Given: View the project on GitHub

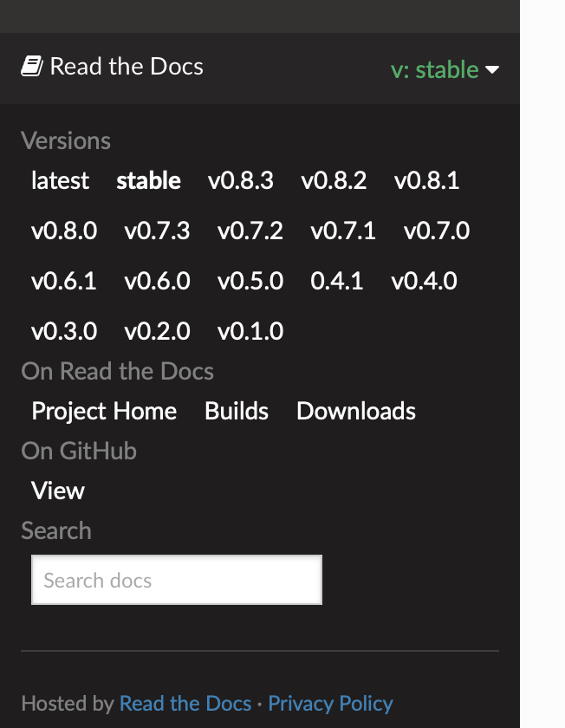Looking at the screenshot, I should 57,491.
